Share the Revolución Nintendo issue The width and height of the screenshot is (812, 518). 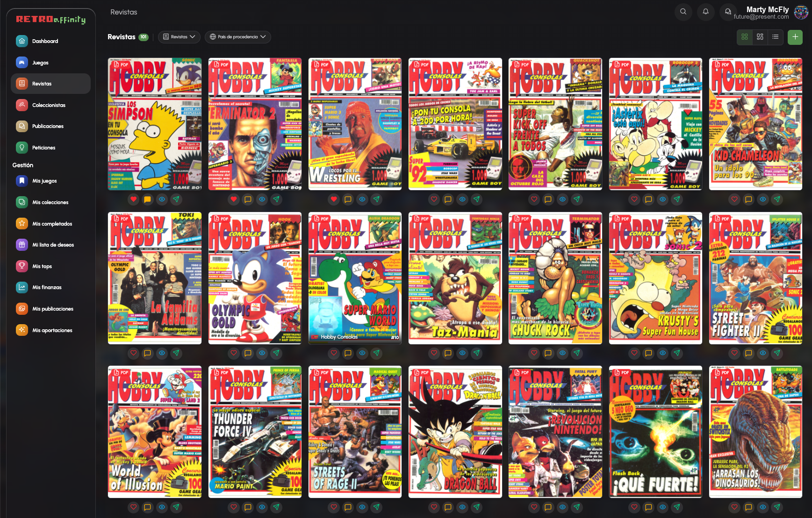(x=577, y=507)
